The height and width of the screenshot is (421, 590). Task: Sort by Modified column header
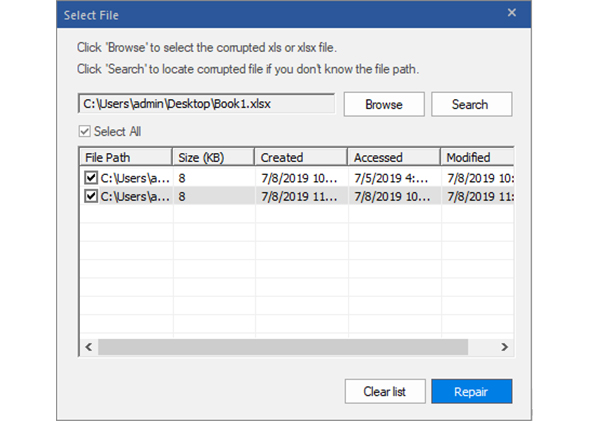(477, 157)
